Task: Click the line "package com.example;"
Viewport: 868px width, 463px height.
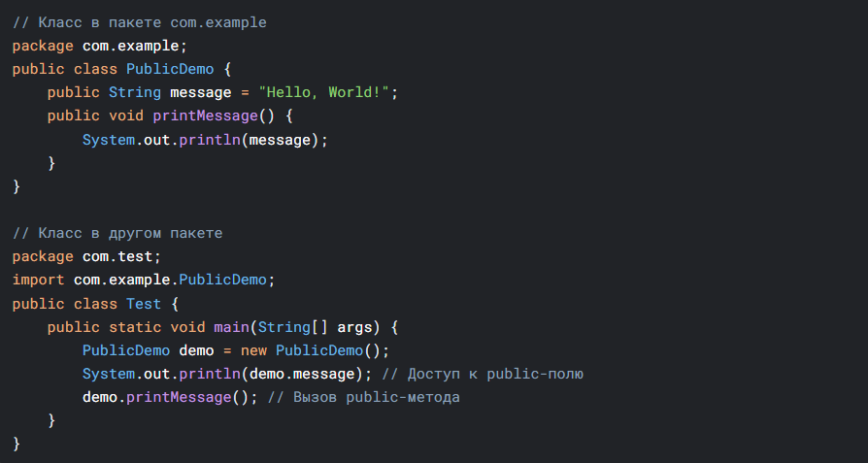Action: (100, 46)
